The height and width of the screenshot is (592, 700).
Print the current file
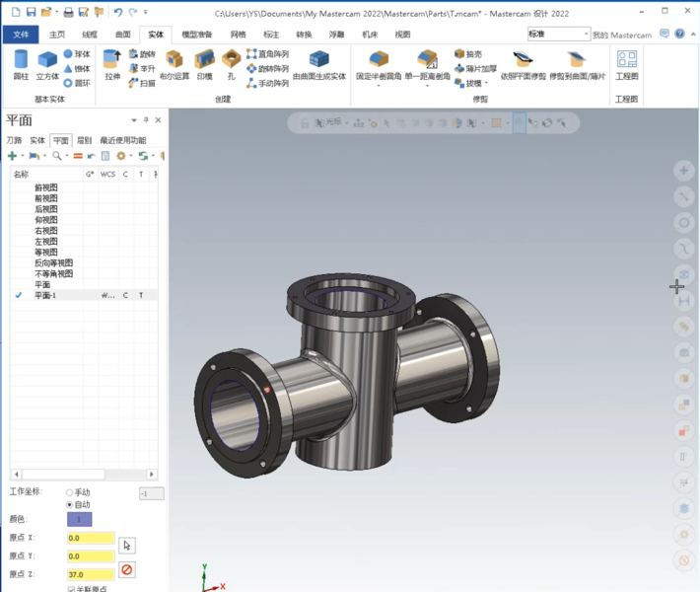pyautogui.click(x=68, y=12)
